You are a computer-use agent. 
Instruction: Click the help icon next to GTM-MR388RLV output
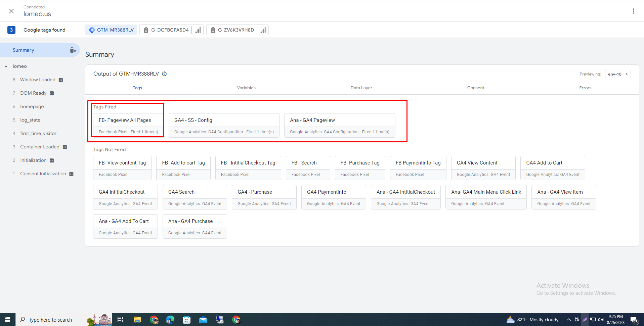click(164, 74)
